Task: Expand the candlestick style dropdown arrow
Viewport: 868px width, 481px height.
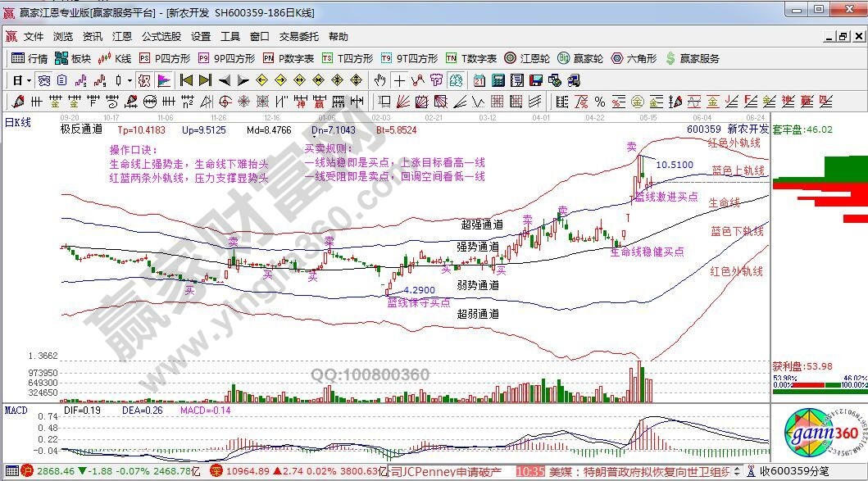Action: (x=130, y=80)
